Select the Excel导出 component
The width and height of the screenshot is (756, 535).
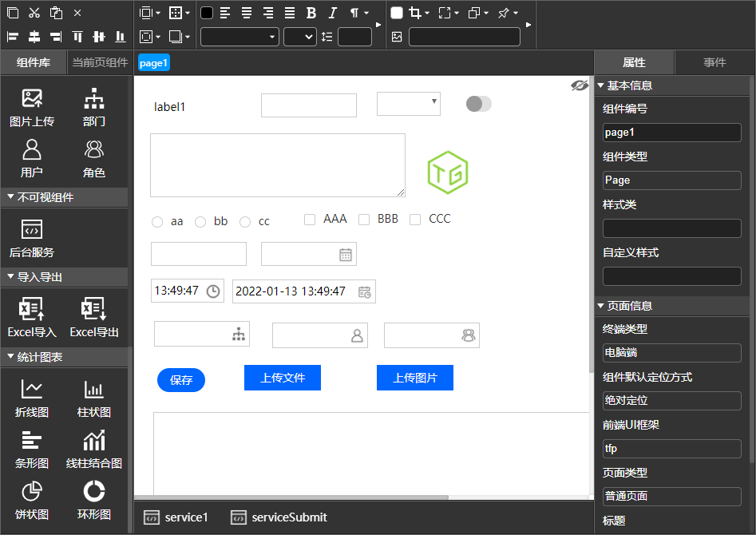tap(94, 317)
